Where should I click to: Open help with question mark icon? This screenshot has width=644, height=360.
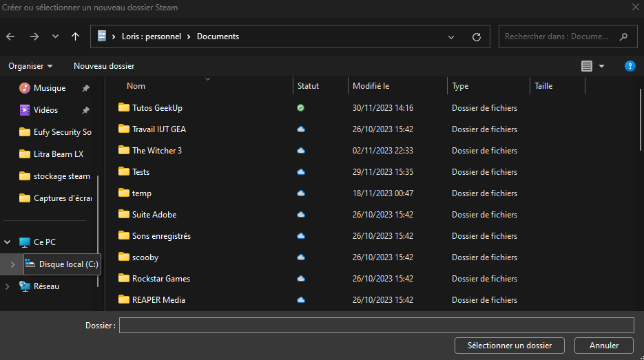click(x=630, y=66)
